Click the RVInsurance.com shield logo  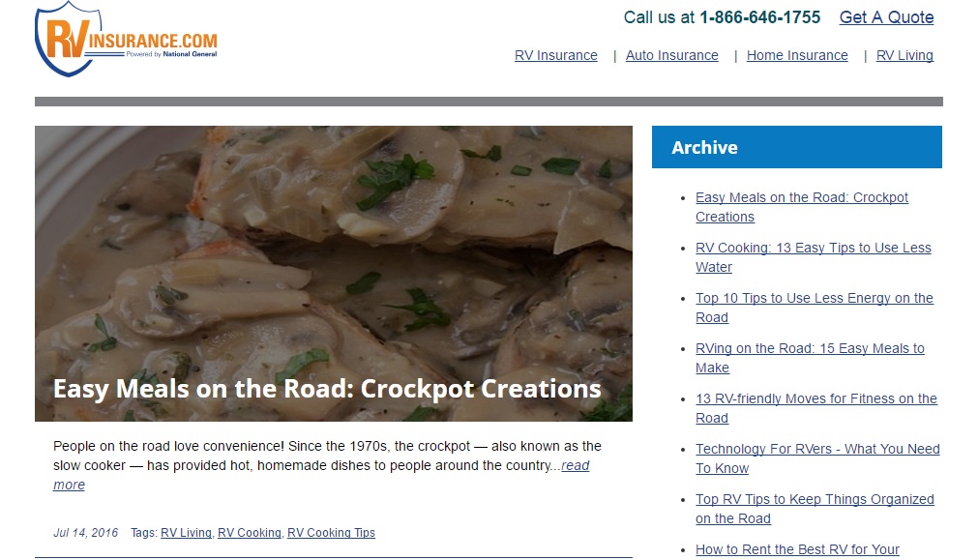[126, 39]
